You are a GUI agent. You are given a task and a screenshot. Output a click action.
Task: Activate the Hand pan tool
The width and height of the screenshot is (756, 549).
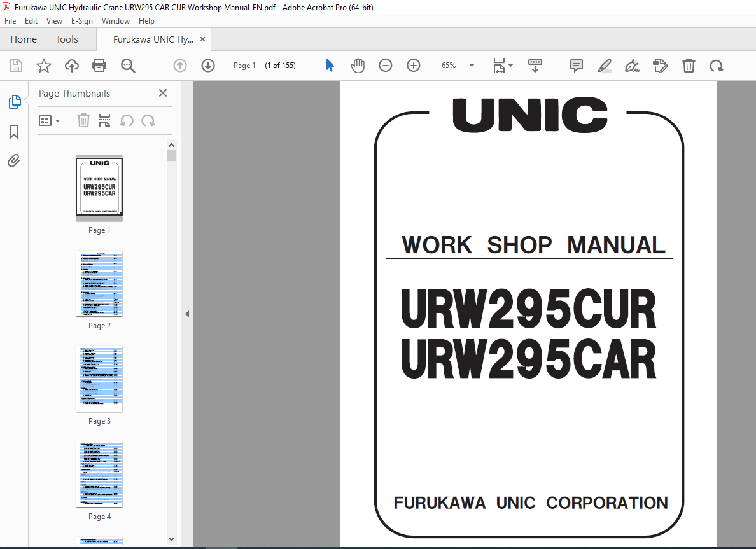357,66
